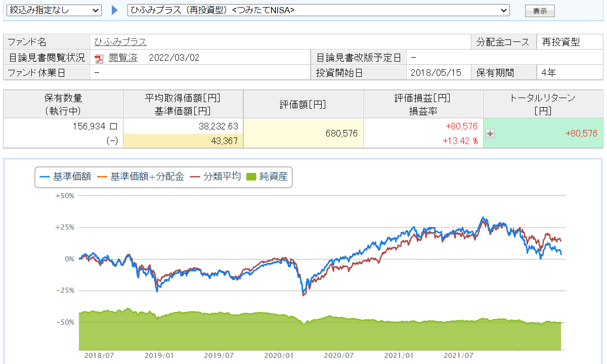This screenshot has width=607, height=364.
Task: Click the 2019/01 x-axis label on chart
Action: (x=160, y=356)
